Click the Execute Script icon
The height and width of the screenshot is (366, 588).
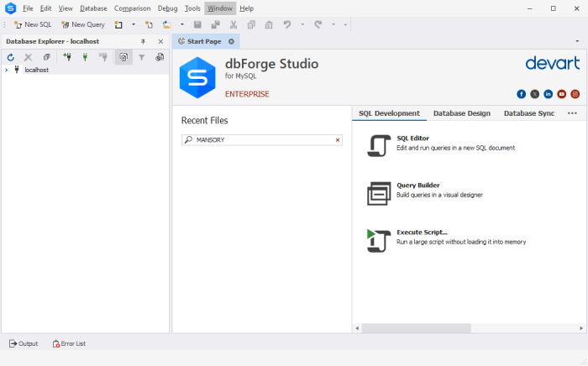click(x=376, y=240)
